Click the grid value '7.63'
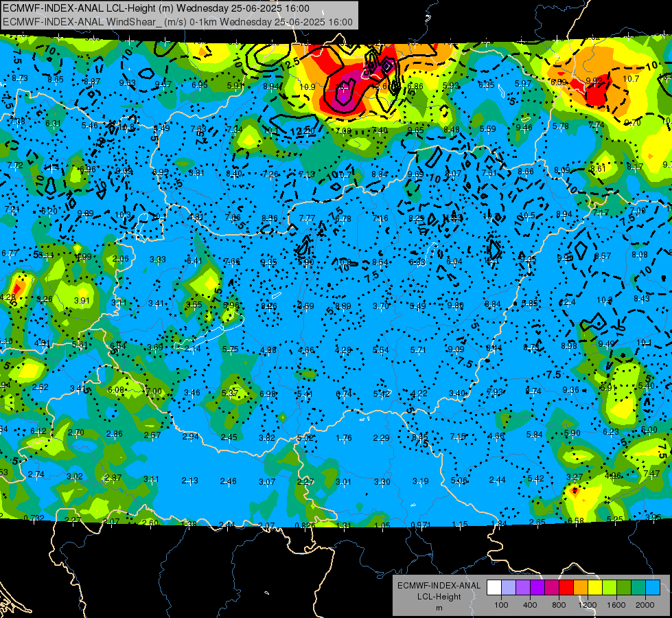 click(x=198, y=128)
